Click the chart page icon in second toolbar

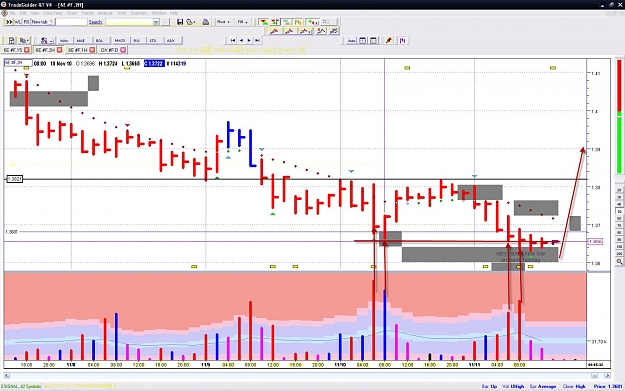pyautogui.click(x=11, y=40)
